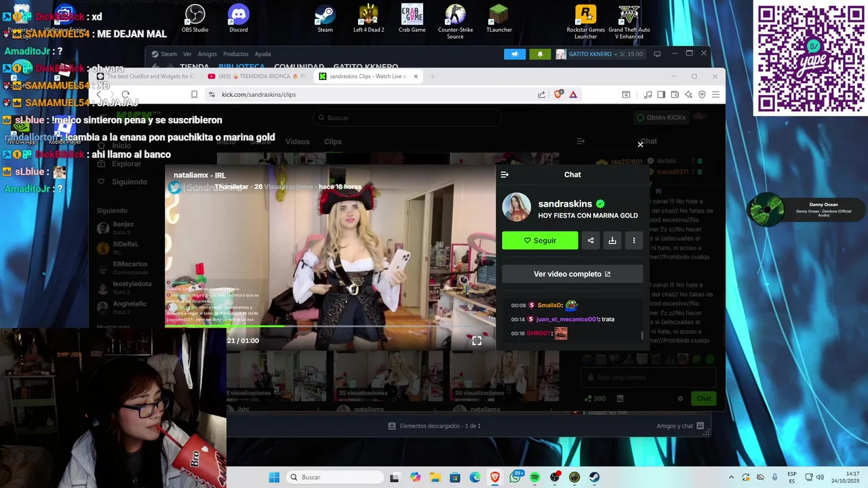Open the Ver menu in Steam

(187, 54)
